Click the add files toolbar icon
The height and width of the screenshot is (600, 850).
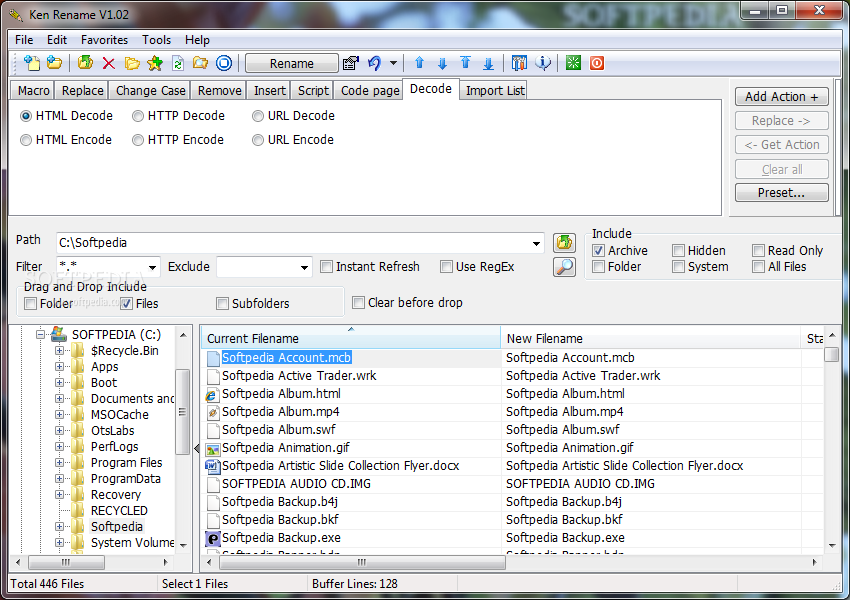[x=32, y=63]
